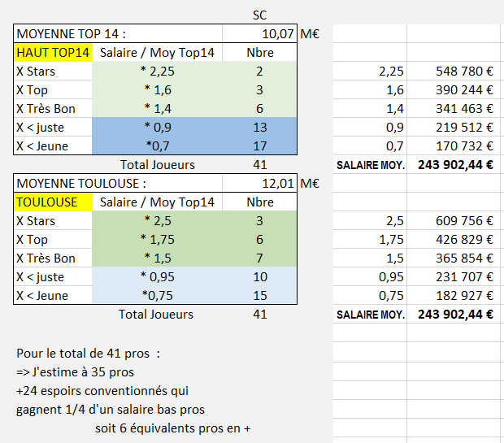Click the '* 1,5' multiplier cell

point(157,258)
